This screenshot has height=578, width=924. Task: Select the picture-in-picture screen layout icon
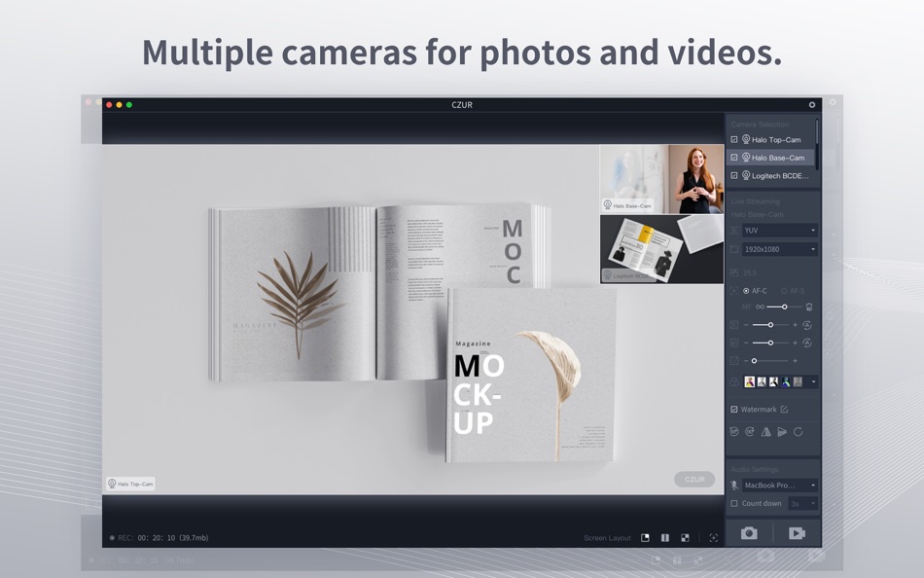(x=645, y=537)
